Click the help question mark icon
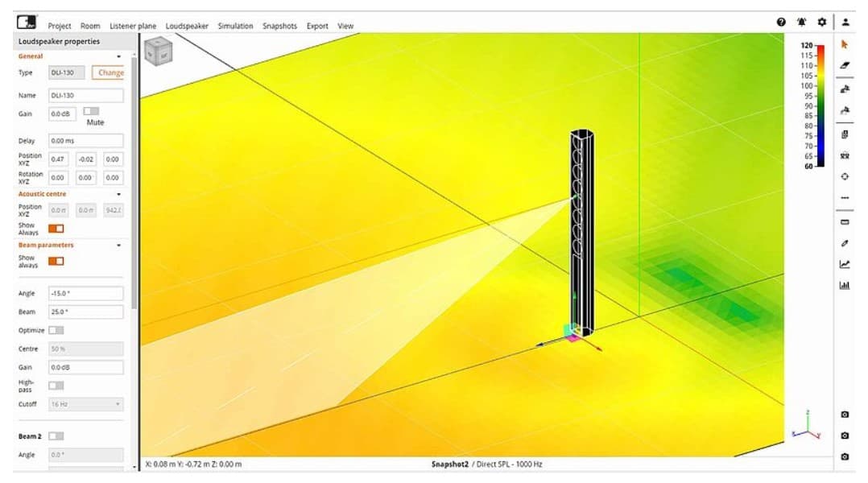Image resolution: width=868 pixels, height=483 pixels. [781, 23]
